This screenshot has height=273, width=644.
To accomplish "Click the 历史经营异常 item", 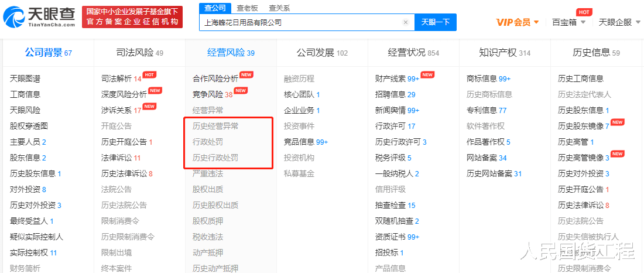I will 215,126.
